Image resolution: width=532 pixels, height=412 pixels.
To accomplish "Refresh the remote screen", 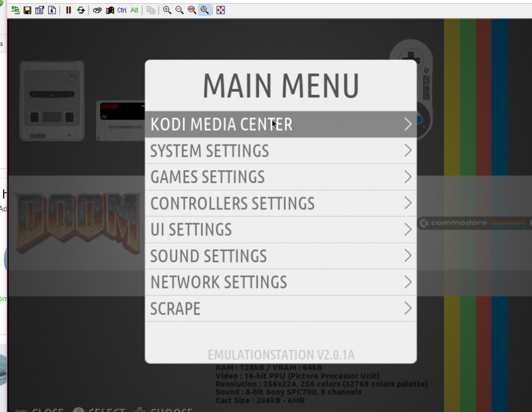I will [x=81, y=10].
